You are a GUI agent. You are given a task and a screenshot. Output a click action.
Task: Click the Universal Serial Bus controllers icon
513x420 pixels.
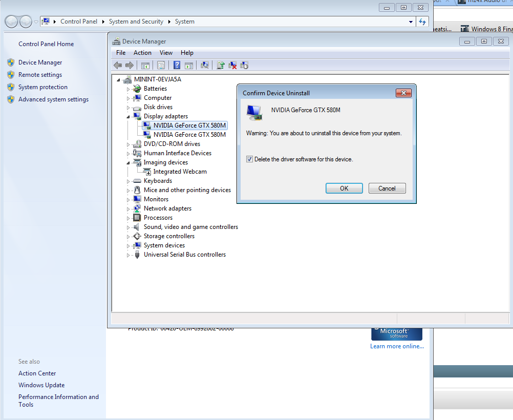tap(137, 255)
